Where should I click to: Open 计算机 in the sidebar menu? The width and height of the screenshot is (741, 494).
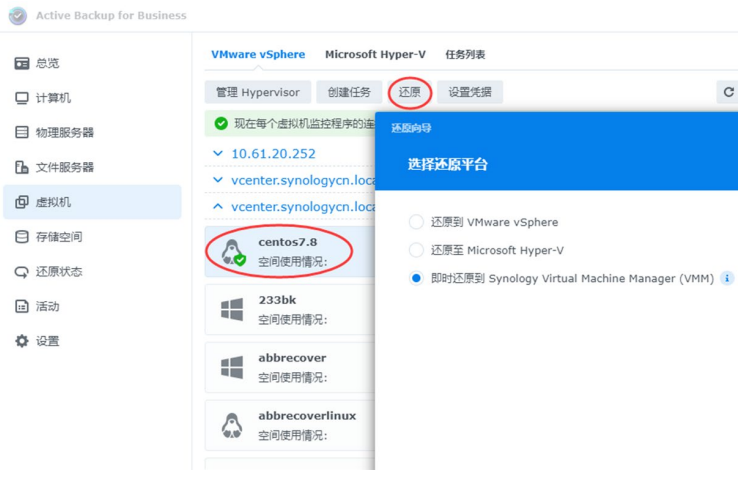[53, 98]
